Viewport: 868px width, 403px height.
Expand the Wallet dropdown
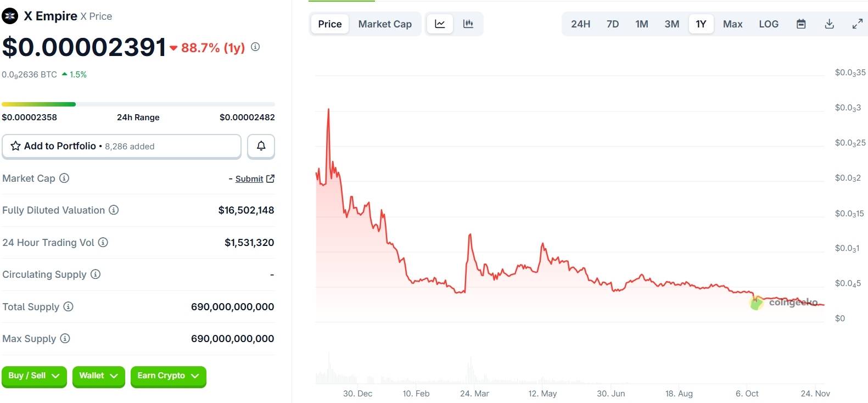coord(98,376)
